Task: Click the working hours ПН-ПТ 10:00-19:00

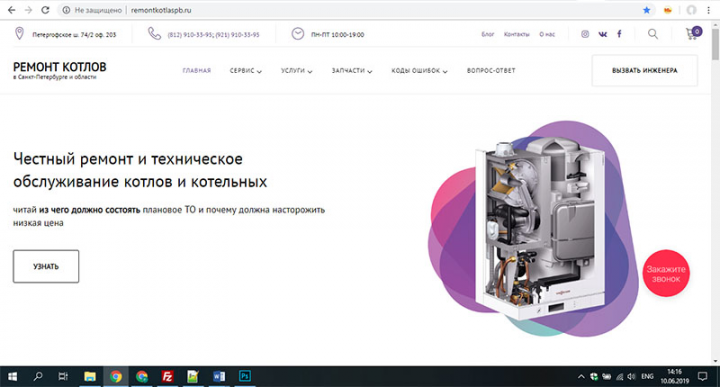Action: tap(338, 34)
